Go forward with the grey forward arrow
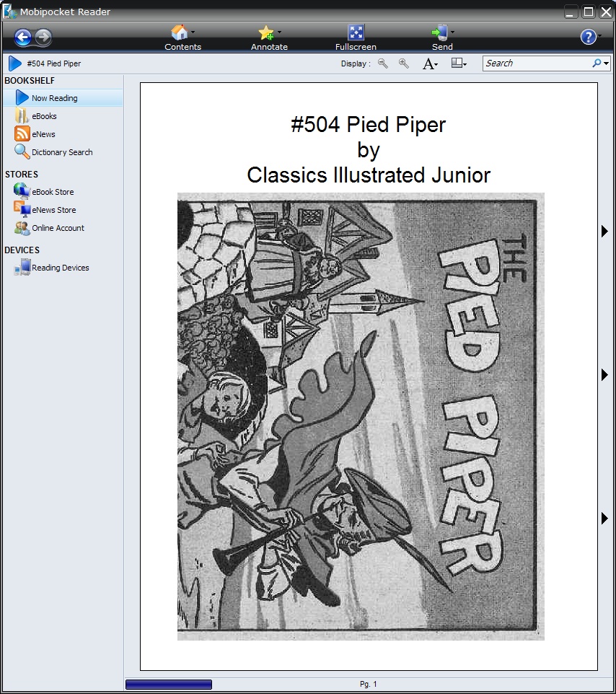Screen dimensions: 616x694 (x=43, y=38)
